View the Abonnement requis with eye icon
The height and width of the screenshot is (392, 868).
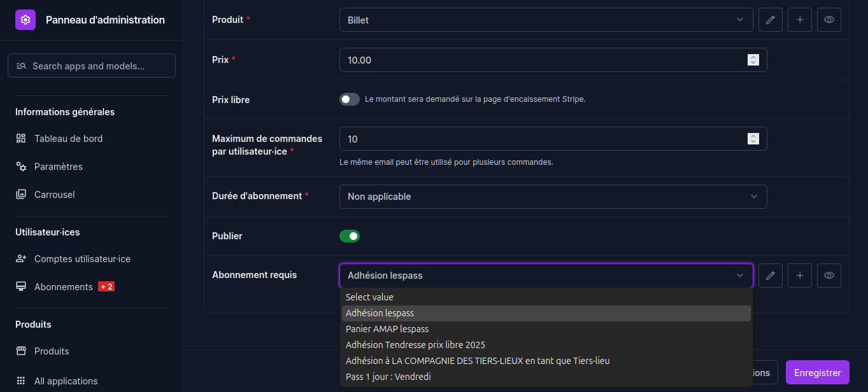pos(829,276)
